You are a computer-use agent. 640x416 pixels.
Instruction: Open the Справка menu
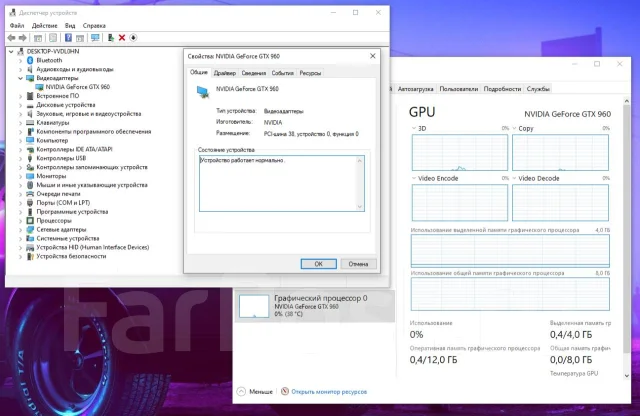[x=94, y=25]
